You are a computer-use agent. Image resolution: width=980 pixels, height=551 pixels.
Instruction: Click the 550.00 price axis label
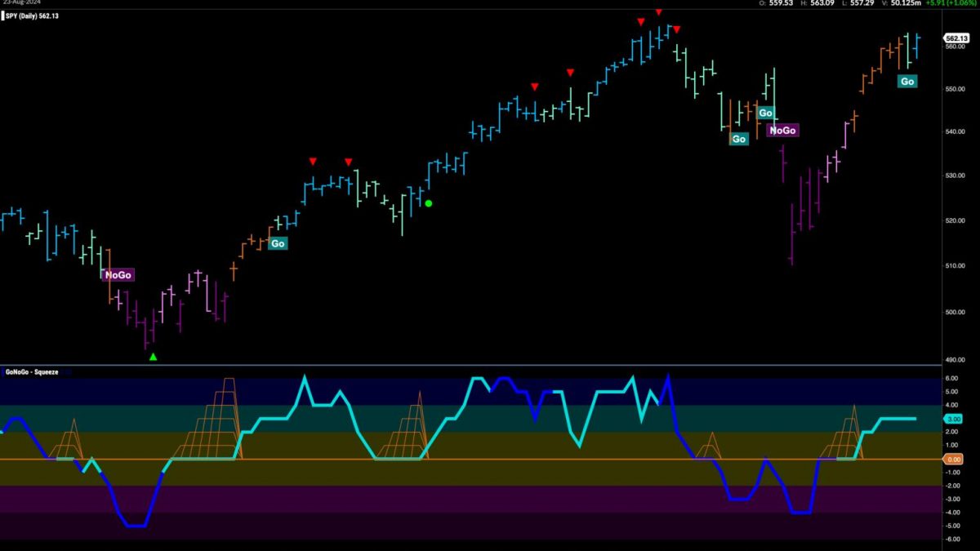tap(954, 88)
